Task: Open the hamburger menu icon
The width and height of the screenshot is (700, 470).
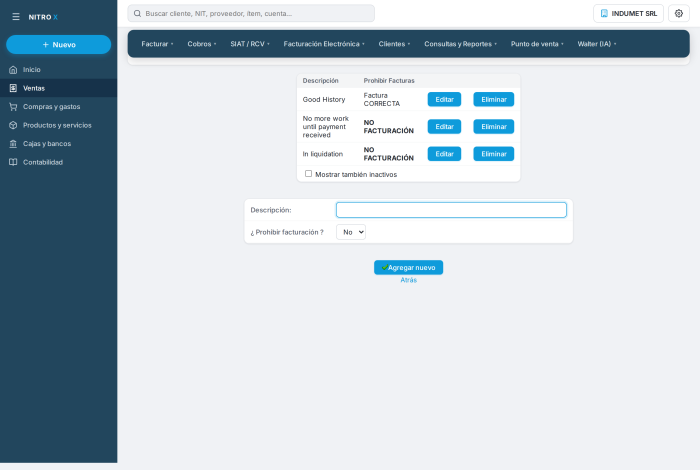Action: (x=16, y=17)
